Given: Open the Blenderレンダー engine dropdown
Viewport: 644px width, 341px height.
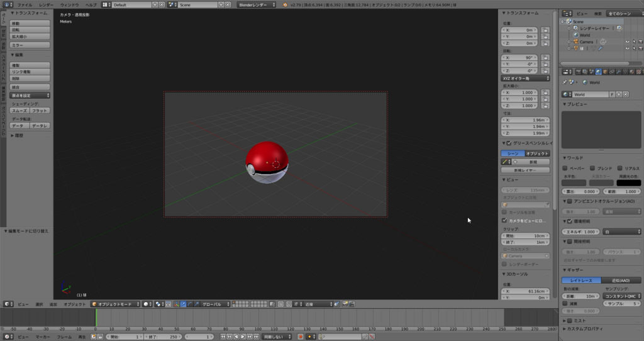Looking at the screenshot, I should point(257,4).
